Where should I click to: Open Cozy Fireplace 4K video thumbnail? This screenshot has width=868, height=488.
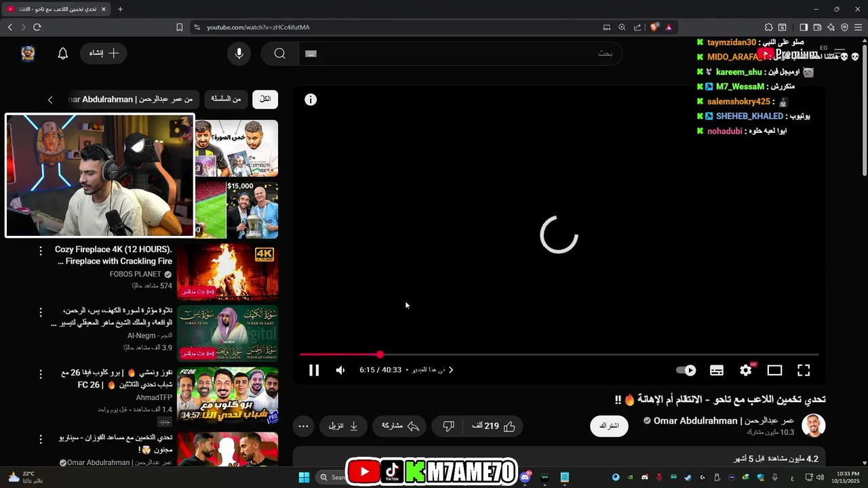[227, 271]
